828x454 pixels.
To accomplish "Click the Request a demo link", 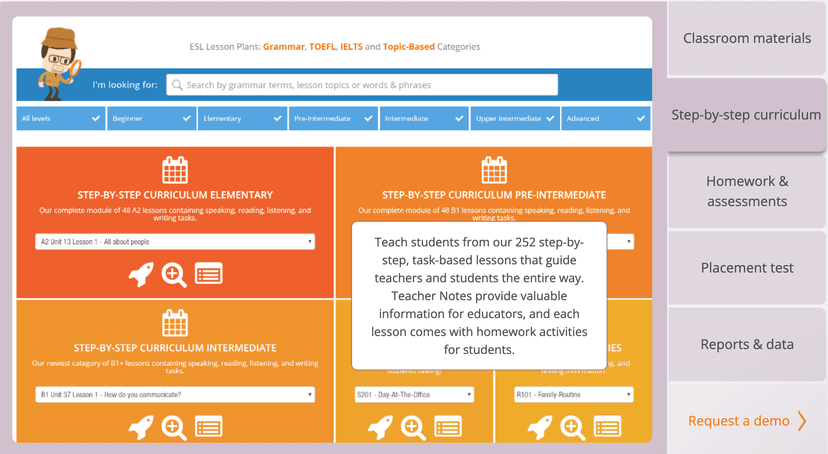I will [x=747, y=421].
